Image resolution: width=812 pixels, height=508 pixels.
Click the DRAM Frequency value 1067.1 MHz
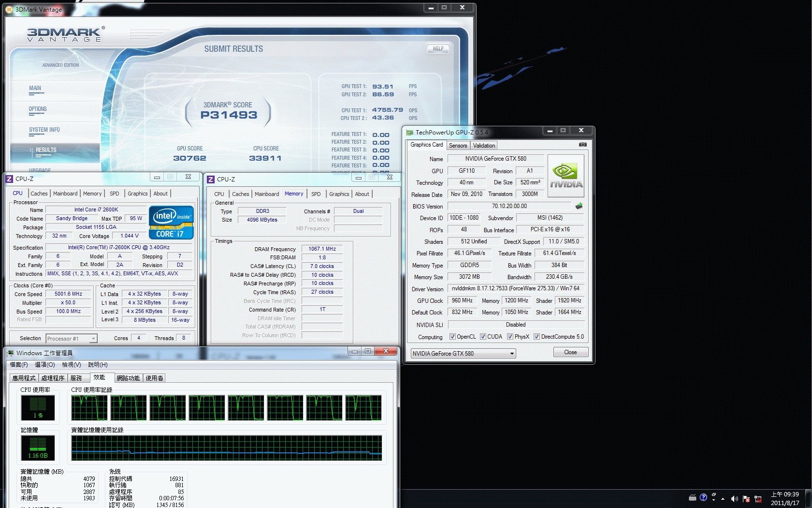click(322, 249)
